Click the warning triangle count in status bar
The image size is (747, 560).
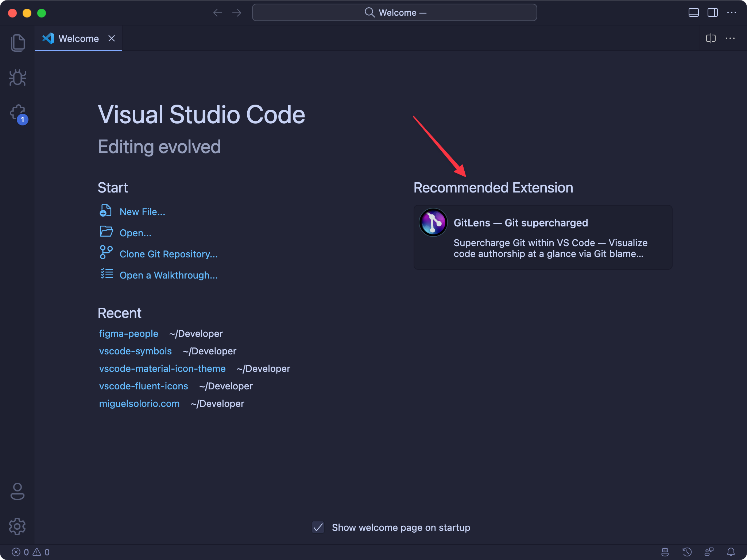[41, 552]
